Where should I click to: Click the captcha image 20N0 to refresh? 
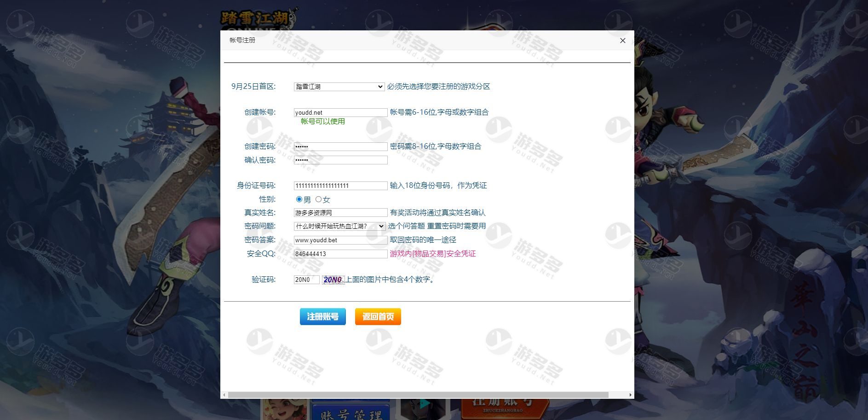pyautogui.click(x=333, y=280)
